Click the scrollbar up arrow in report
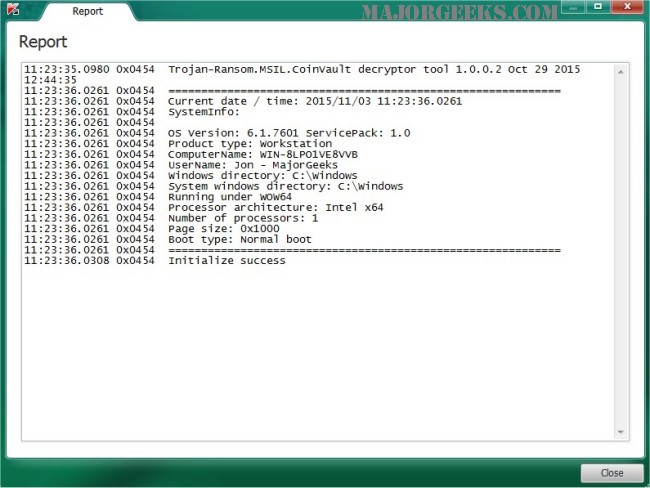 coord(621,72)
